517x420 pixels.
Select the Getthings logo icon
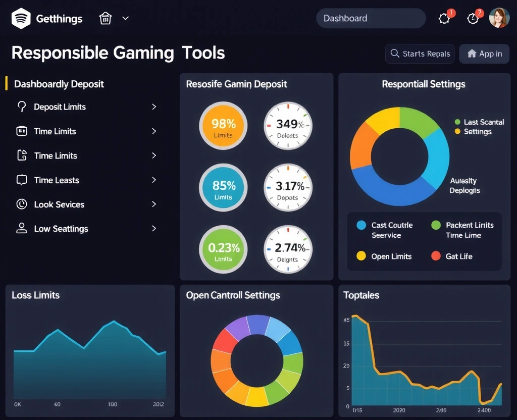click(x=20, y=18)
